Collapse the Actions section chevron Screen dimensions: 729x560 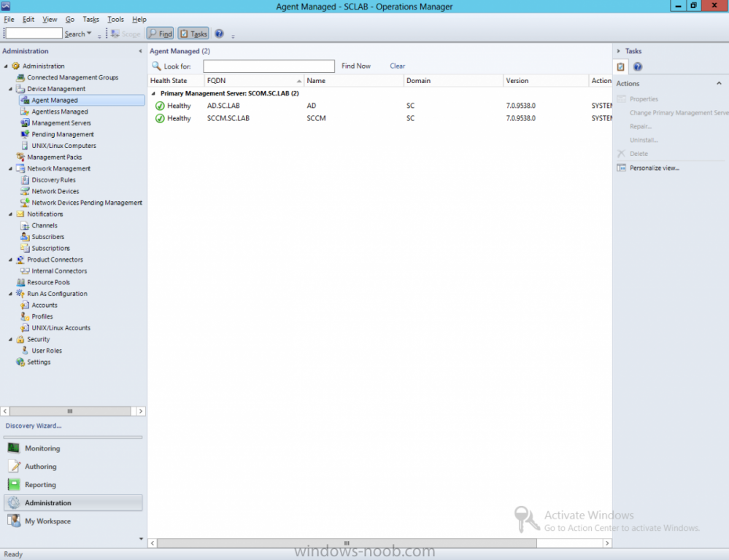point(719,83)
